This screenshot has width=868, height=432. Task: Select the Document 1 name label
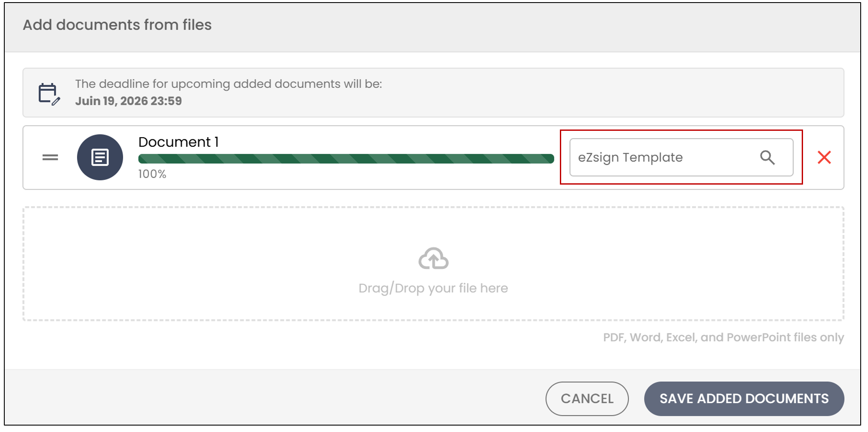(x=179, y=142)
